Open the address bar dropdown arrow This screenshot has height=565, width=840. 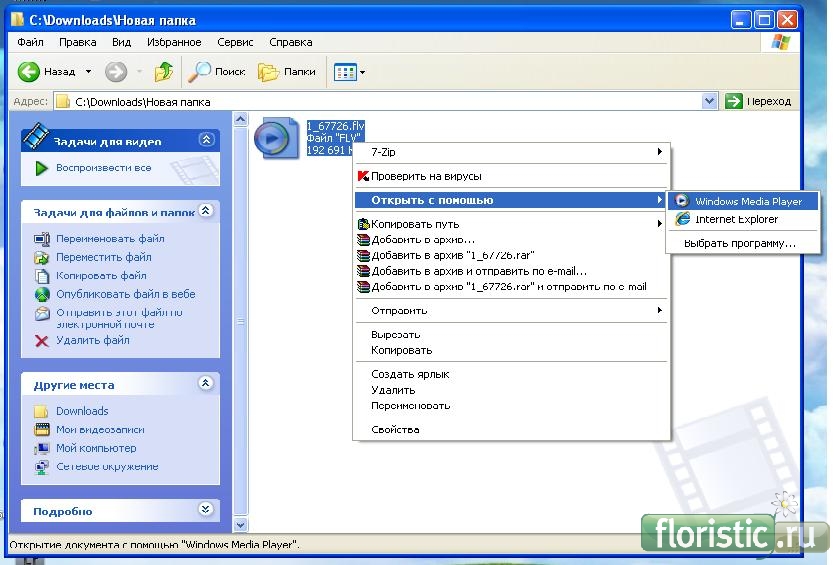pyautogui.click(x=709, y=101)
